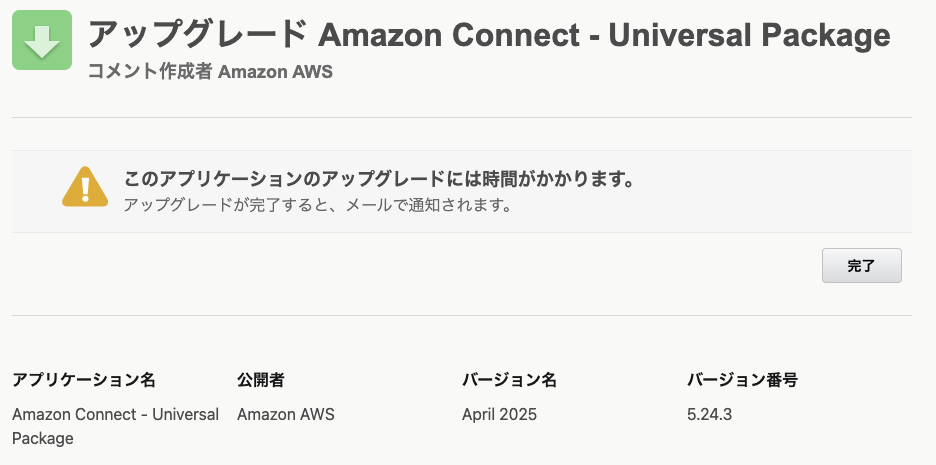The height and width of the screenshot is (465, 936).
Task: Click the divider line below the 完了 button
Action: 462,315
